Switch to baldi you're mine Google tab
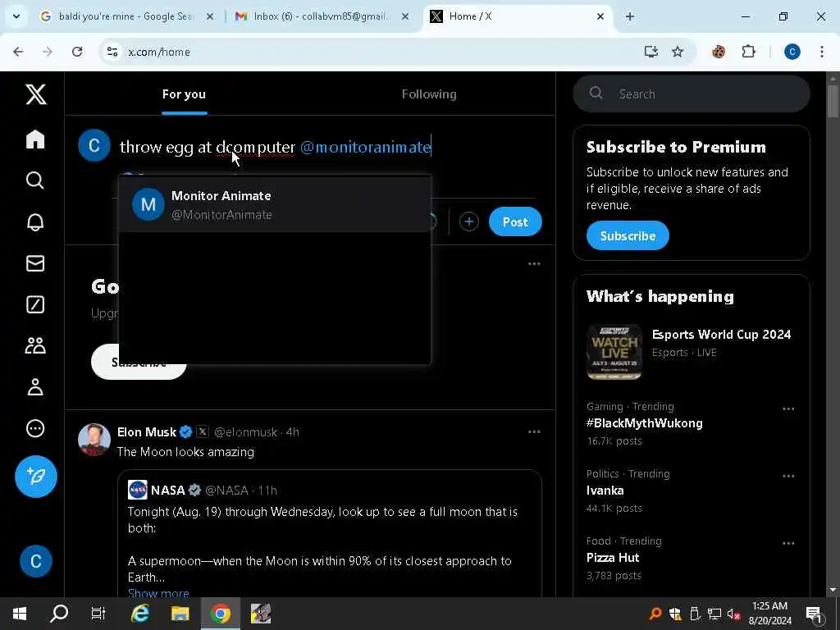The image size is (840, 630). coord(126,16)
